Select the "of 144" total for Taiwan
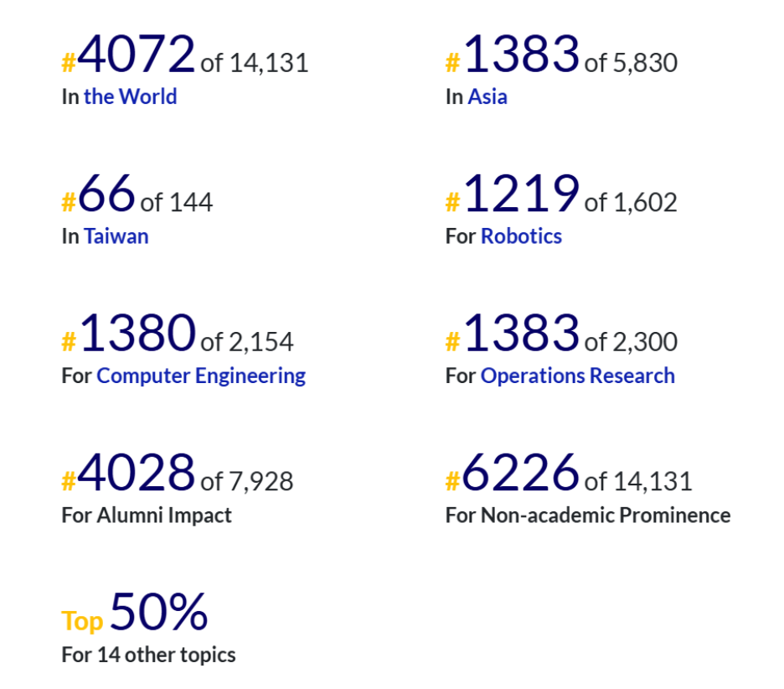Screen dimensions: 784x689 point(177,202)
